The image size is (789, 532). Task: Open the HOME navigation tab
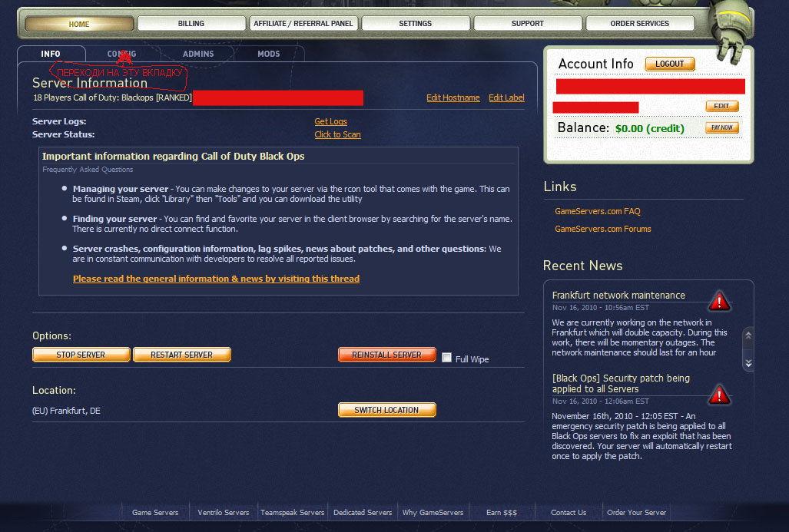coord(79,24)
